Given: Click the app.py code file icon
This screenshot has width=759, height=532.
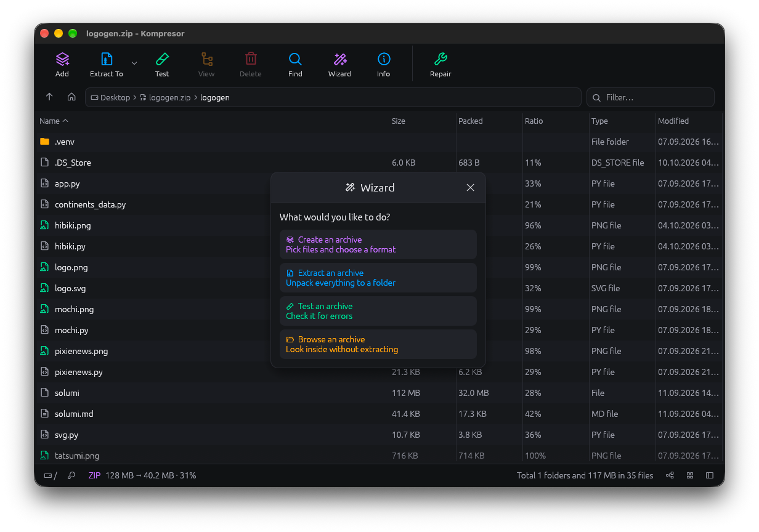Looking at the screenshot, I should tap(44, 183).
